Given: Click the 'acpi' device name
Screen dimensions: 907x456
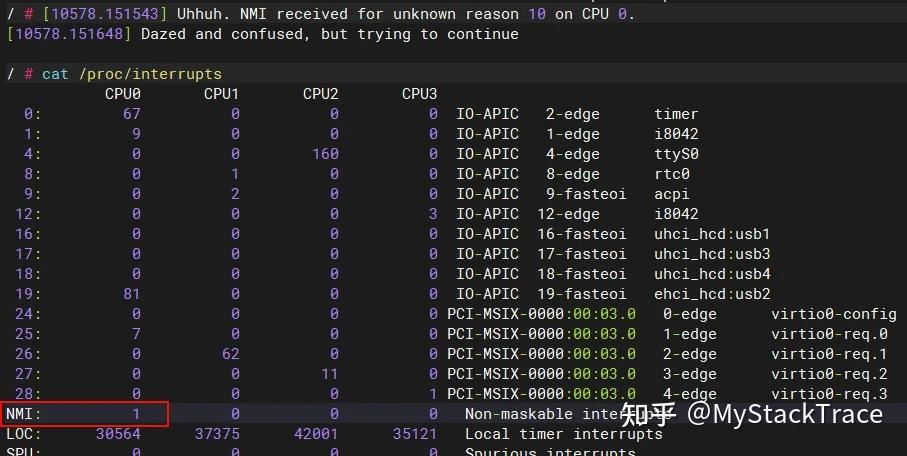Looking at the screenshot, I should click(x=672, y=194).
